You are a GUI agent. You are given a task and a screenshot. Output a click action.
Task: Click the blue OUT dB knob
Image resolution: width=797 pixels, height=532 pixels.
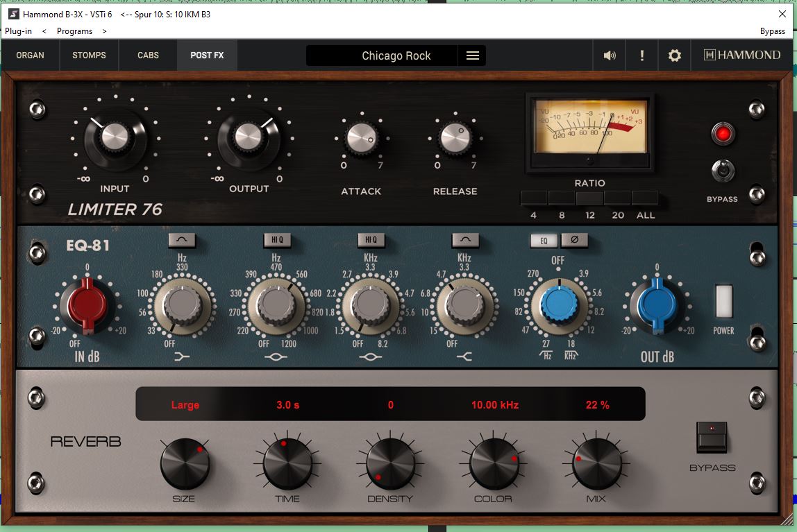pos(657,306)
